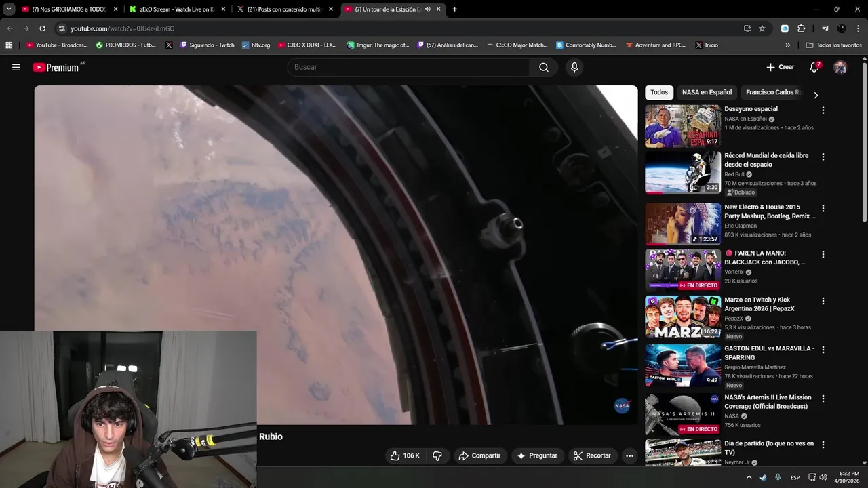Viewport: 868px width, 488px height.
Task: Open the Imgur bookmark
Action: tap(378, 45)
